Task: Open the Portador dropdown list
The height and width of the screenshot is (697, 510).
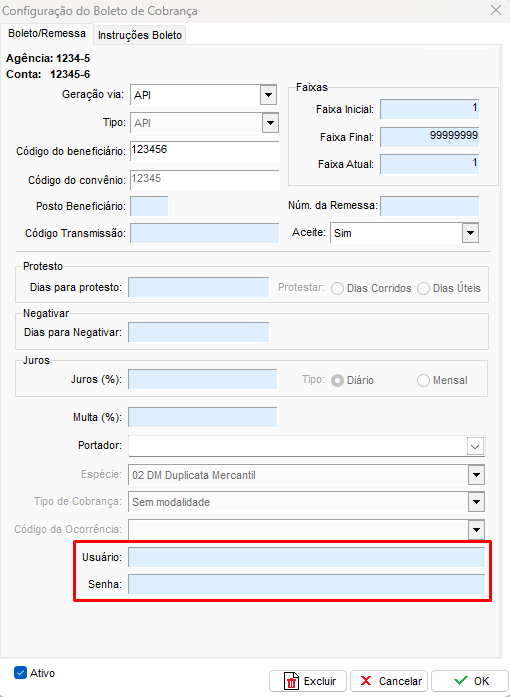Action: pos(475,446)
